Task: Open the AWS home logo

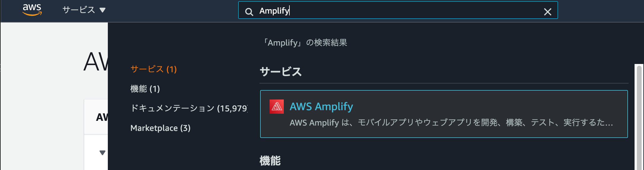Action: pos(32,10)
